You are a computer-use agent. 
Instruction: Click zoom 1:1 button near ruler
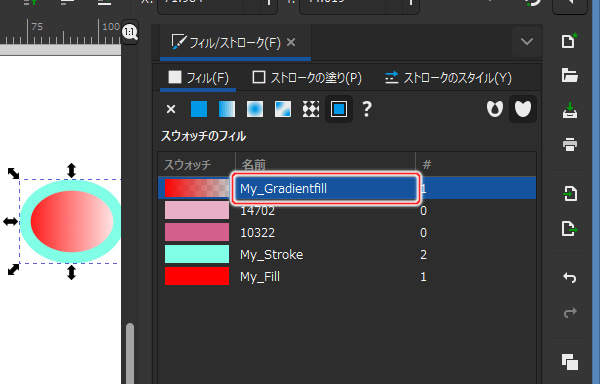tap(130, 32)
